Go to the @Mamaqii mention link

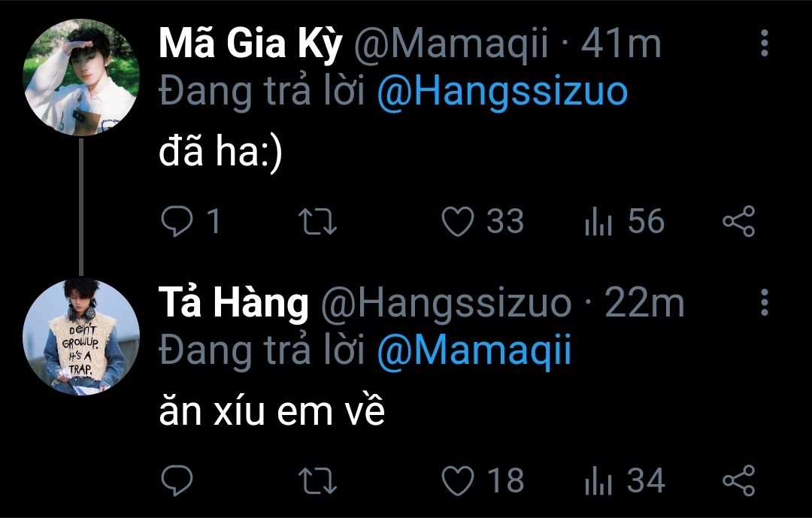474,350
